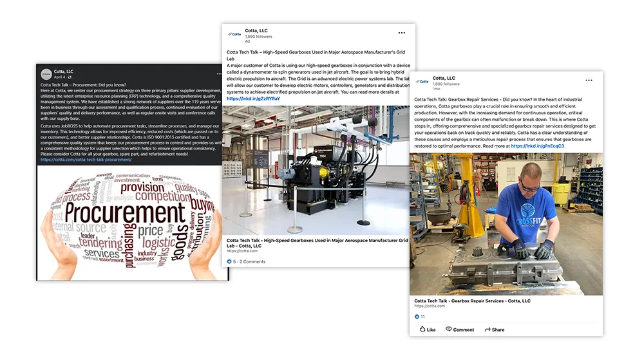Click the like reaction icon beside 5 · 2 Comments

[x=229, y=261]
